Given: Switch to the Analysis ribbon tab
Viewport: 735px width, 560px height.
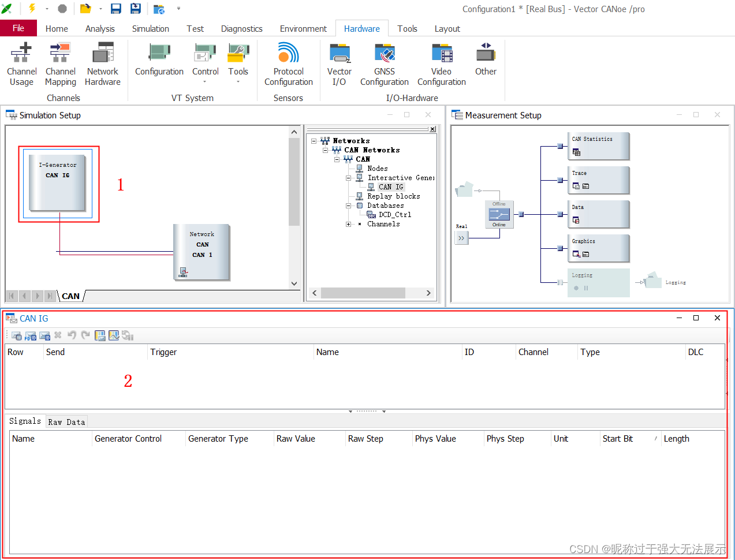Looking at the screenshot, I should coord(100,28).
